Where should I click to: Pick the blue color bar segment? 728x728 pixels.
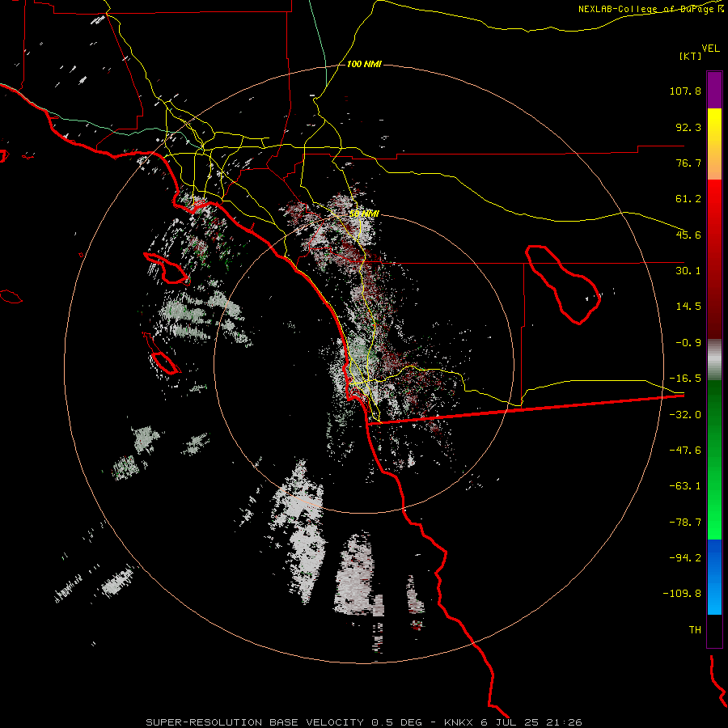pos(714,577)
